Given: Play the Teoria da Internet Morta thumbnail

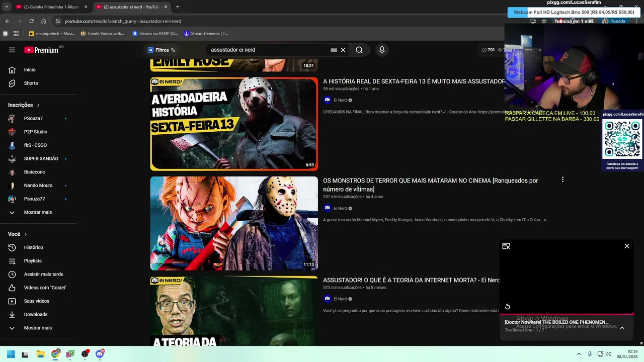Looking at the screenshot, I should [234, 311].
